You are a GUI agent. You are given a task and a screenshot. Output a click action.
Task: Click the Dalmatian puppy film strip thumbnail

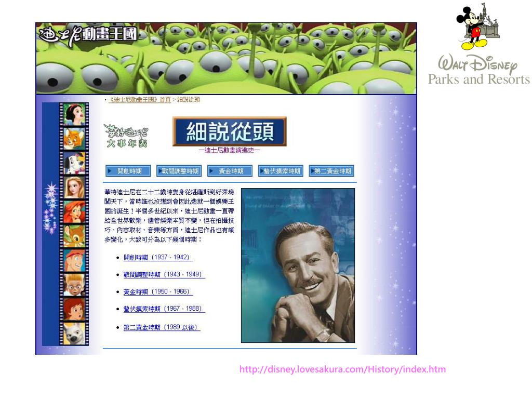74,163
